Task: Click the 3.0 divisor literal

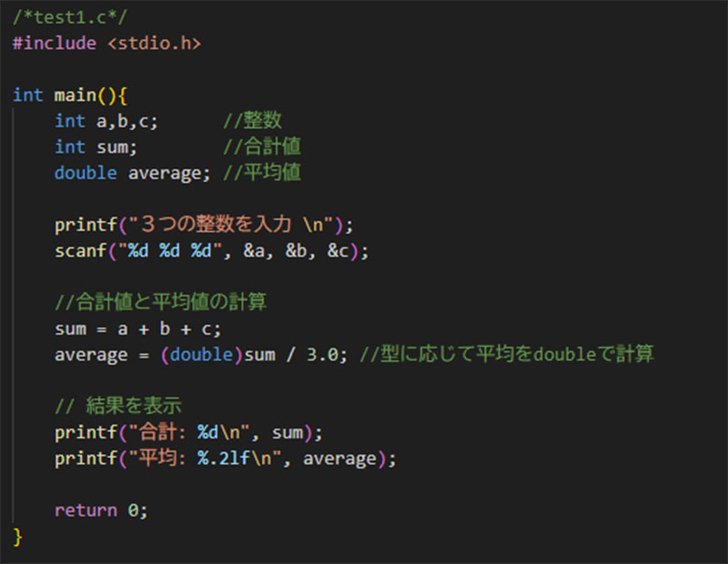Action: pos(322,355)
